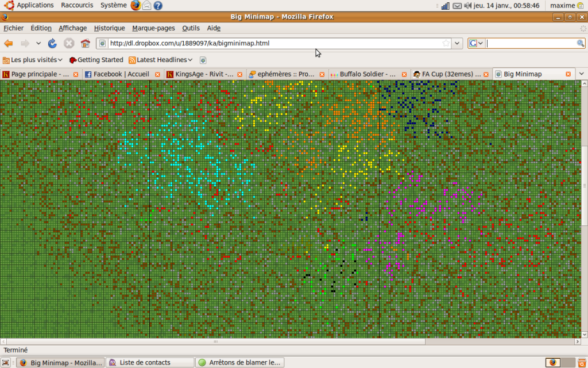
Task: Click the horizontal scrollbar thumb
Action: point(216,342)
